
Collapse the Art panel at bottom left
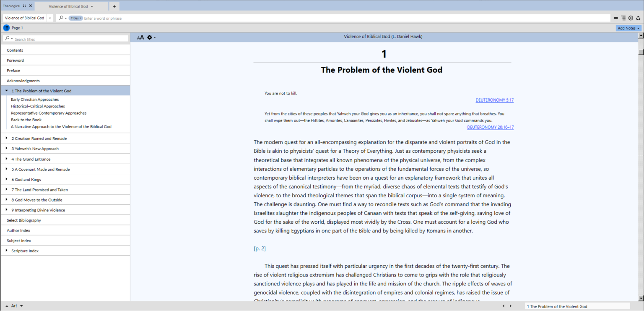click(x=6, y=306)
